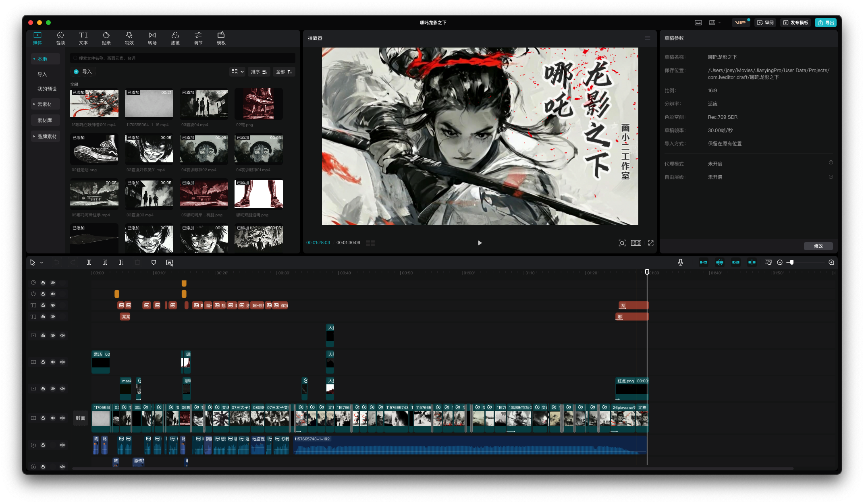This screenshot has width=864, height=504.
Task: Click info icon next to 自由层级
Action: coord(831,177)
